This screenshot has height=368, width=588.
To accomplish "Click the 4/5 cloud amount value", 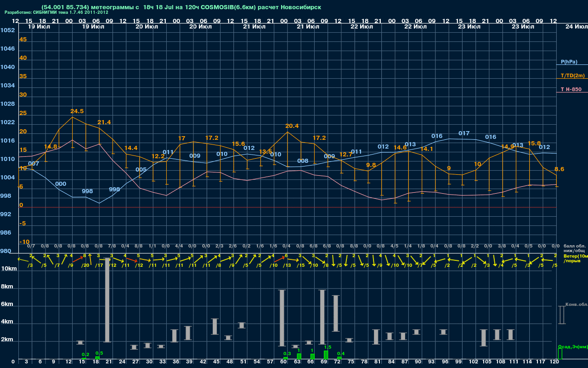I will pos(394,246).
